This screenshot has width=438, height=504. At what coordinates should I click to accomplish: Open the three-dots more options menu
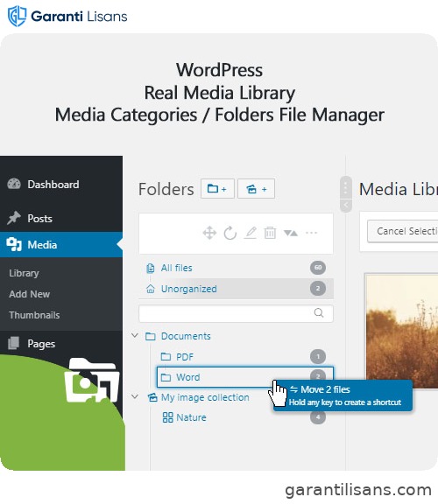coord(311,233)
